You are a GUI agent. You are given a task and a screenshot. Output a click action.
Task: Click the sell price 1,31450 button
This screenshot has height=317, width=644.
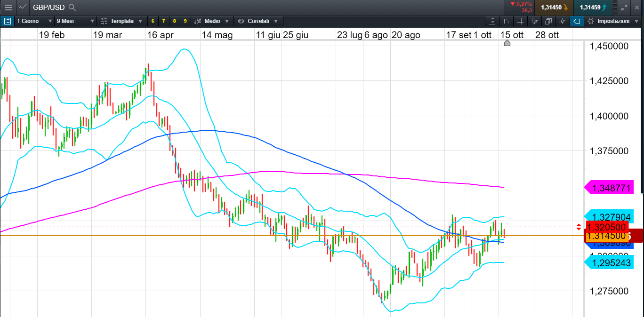[x=554, y=8]
